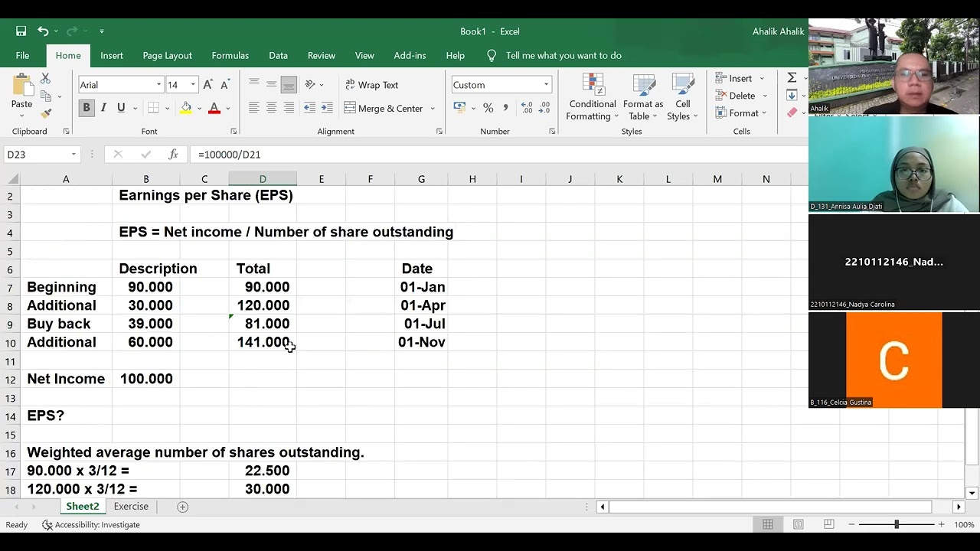Switch to Page Layout view icon

click(798, 524)
